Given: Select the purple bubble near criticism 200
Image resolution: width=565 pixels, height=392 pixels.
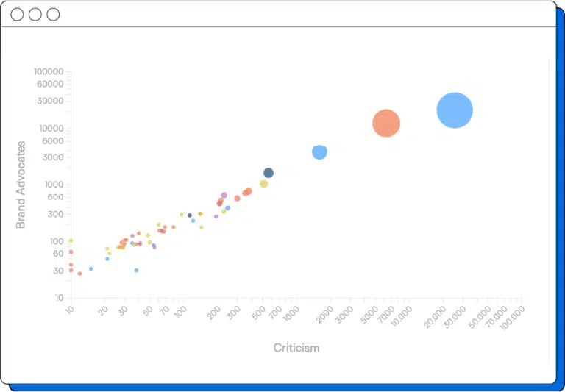Looking at the screenshot, I should pos(224,196).
